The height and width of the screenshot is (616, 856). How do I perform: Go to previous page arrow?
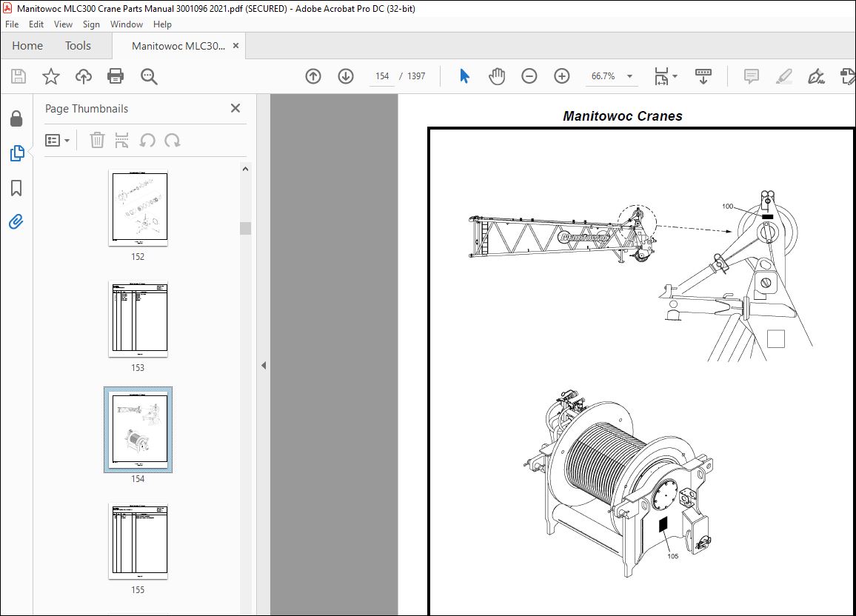click(x=313, y=76)
